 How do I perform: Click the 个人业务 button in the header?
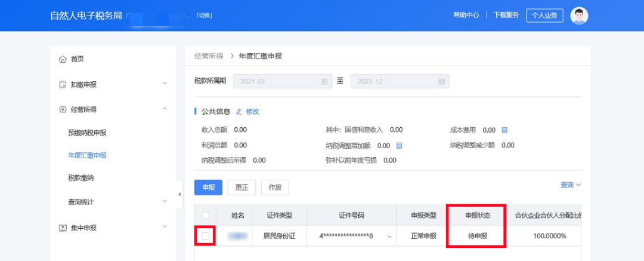tap(544, 16)
